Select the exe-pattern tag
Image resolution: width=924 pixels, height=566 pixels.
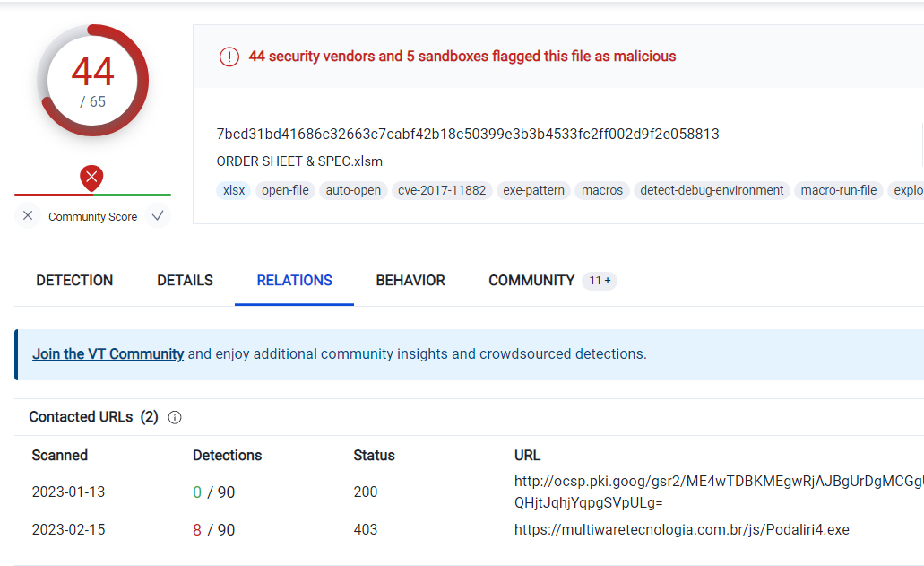(x=533, y=190)
